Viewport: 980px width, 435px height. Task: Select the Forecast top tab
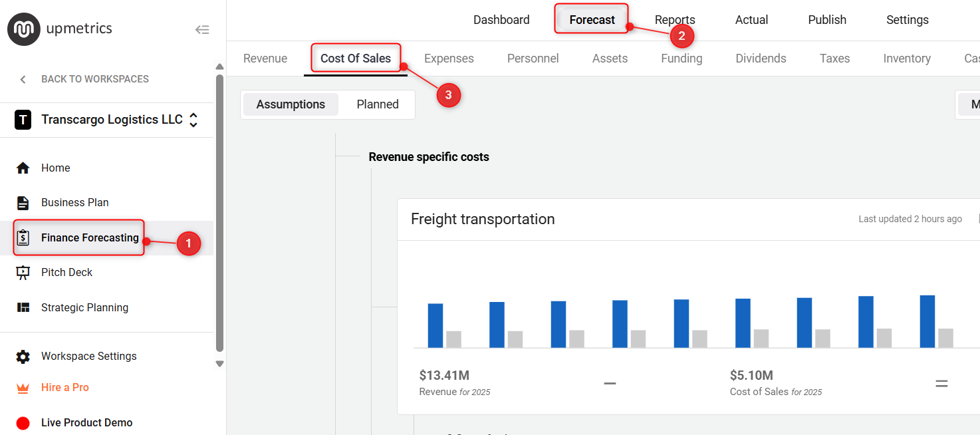(x=592, y=20)
